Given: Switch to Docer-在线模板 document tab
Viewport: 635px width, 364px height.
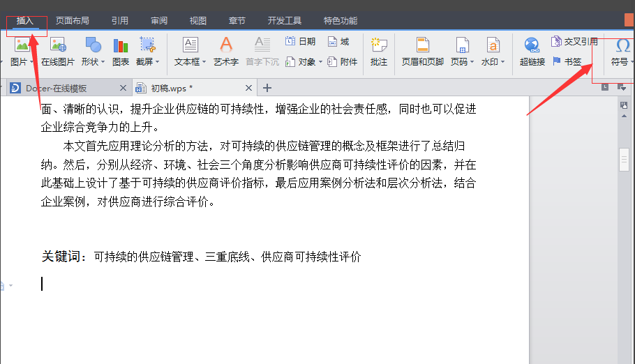Looking at the screenshot, I should pos(57,89).
